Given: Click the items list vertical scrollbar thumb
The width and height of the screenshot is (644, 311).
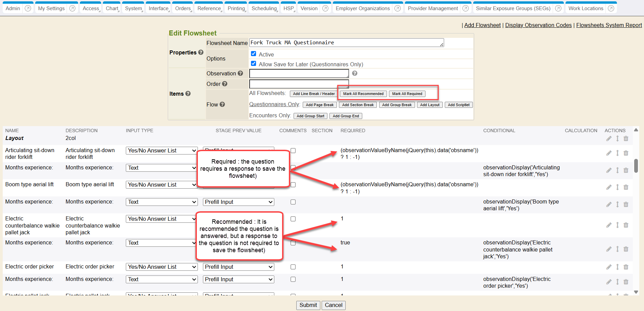Looking at the screenshot, I should click(x=636, y=166).
